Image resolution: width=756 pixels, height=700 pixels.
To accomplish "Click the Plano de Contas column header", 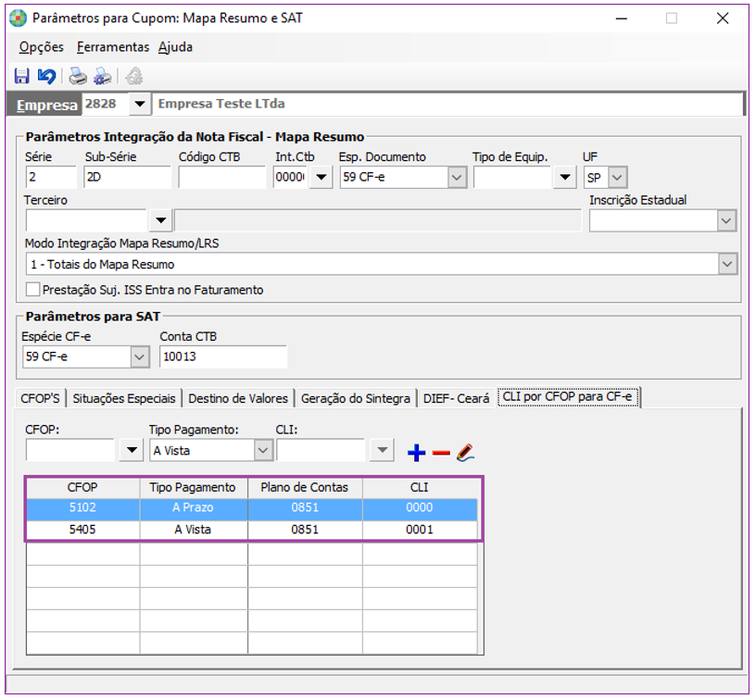I will 305,488.
